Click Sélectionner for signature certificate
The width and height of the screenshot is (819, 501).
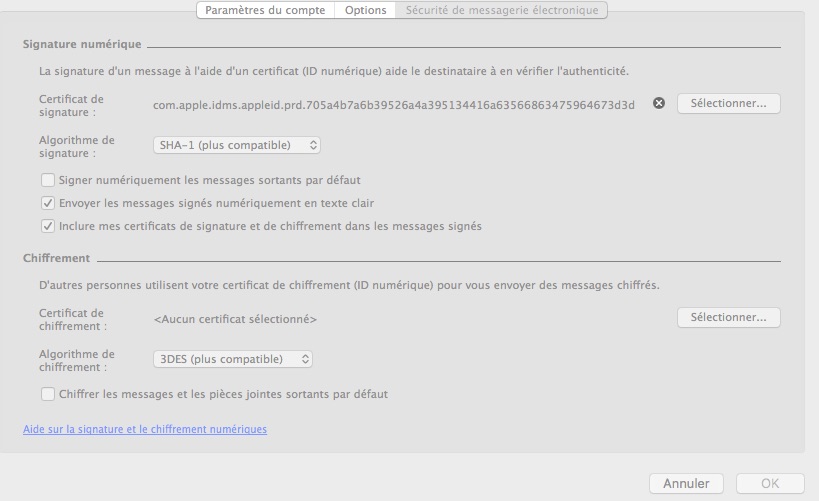(729, 103)
